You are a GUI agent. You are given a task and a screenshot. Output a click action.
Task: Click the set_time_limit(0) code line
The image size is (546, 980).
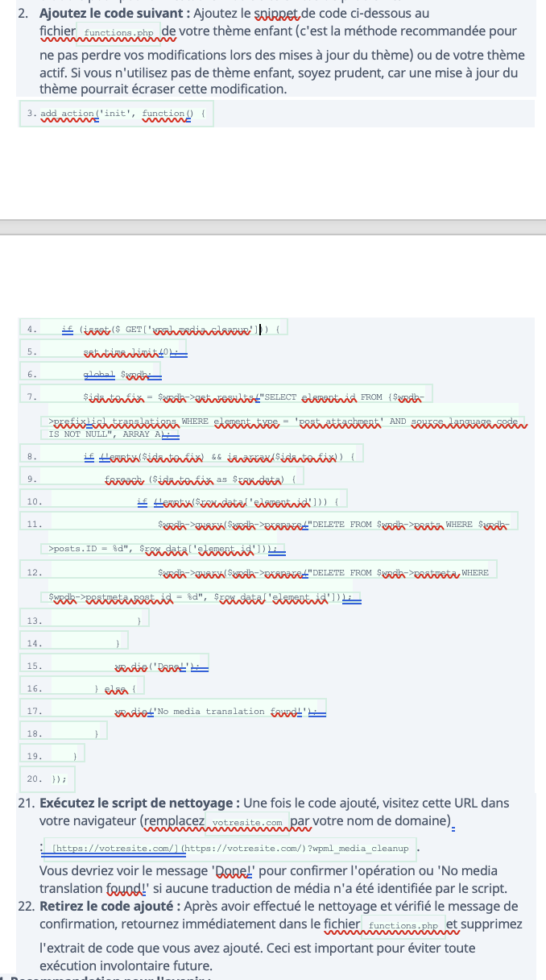click(133, 351)
